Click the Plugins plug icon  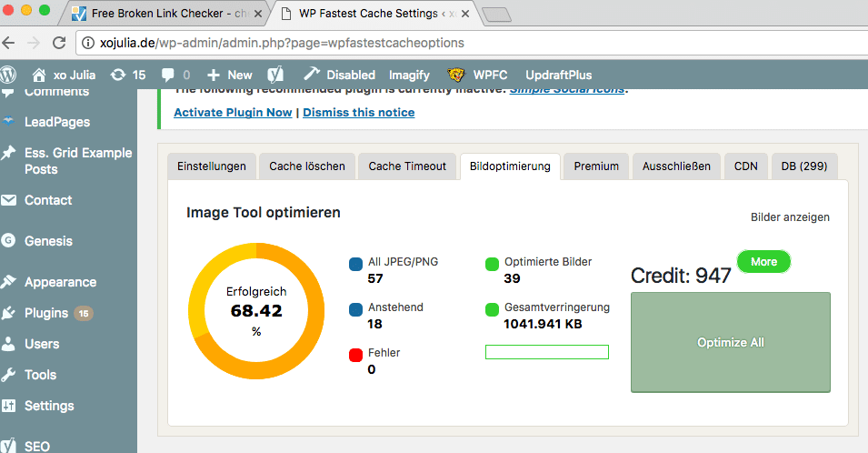pos(8,313)
